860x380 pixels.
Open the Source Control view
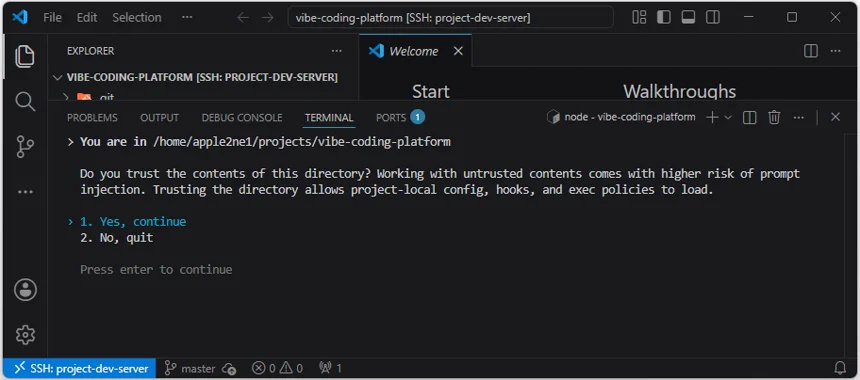tap(25, 147)
